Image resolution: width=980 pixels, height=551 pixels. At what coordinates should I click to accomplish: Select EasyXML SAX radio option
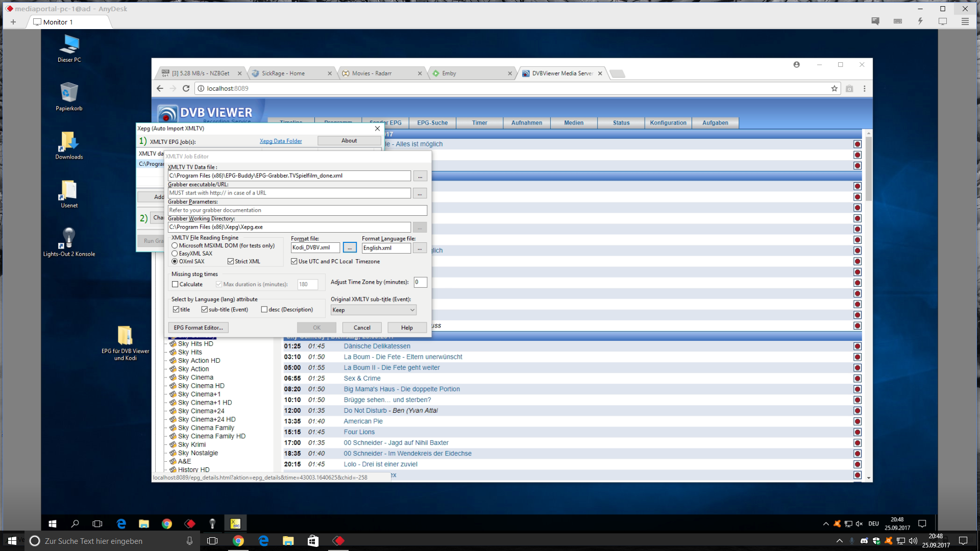point(175,254)
